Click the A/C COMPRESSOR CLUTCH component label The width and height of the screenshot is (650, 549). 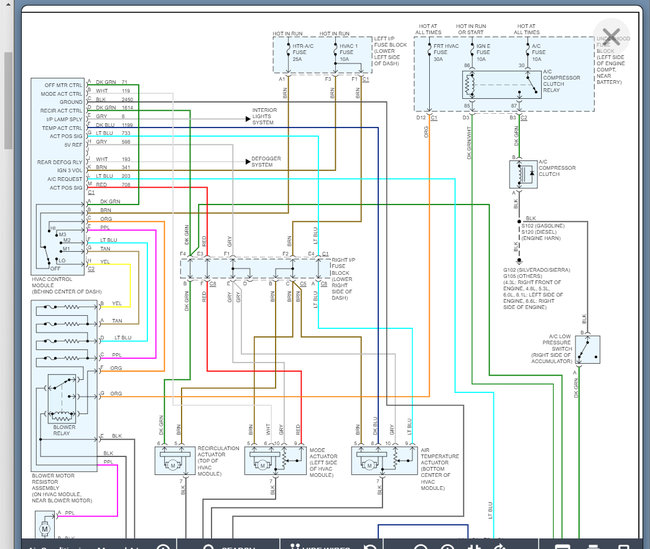tap(557, 168)
